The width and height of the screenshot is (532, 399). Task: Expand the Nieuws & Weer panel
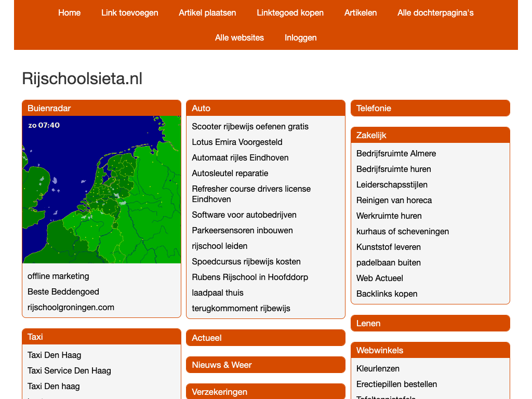(x=265, y=365)
